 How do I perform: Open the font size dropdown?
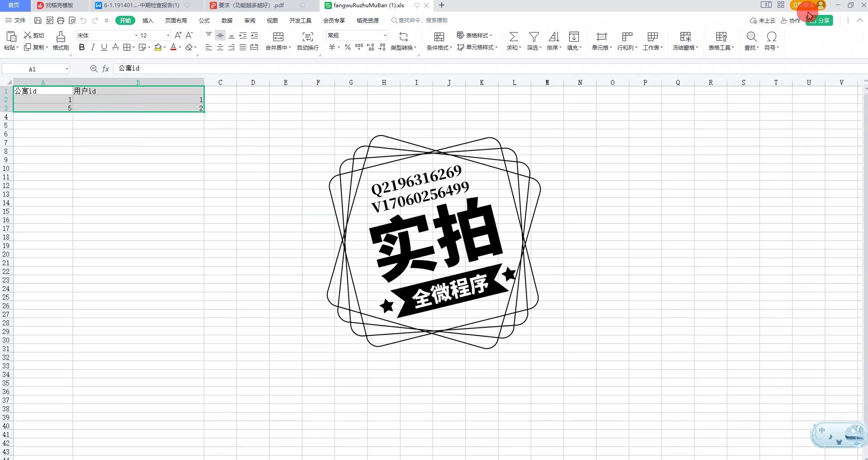[168, 35]
